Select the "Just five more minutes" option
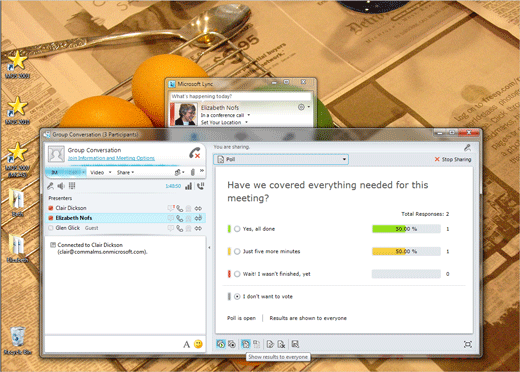The width and height of the screenshot is (520, 372). 237,251
